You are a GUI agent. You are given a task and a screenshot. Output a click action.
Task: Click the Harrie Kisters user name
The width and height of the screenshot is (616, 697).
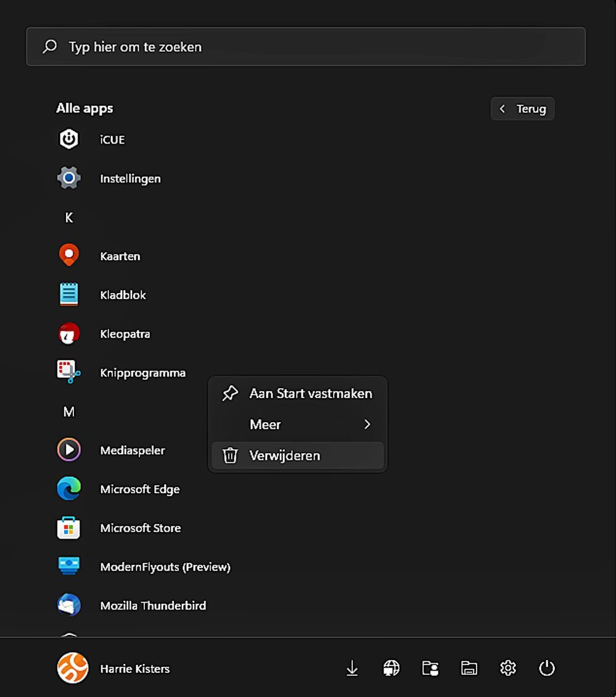click(x=135, y=669)
